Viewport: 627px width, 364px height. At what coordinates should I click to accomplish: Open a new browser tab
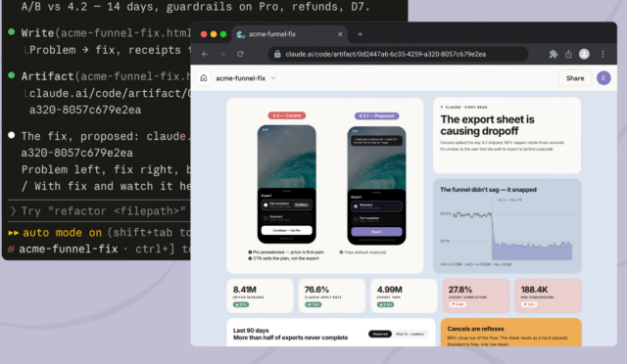coord(360,34)
